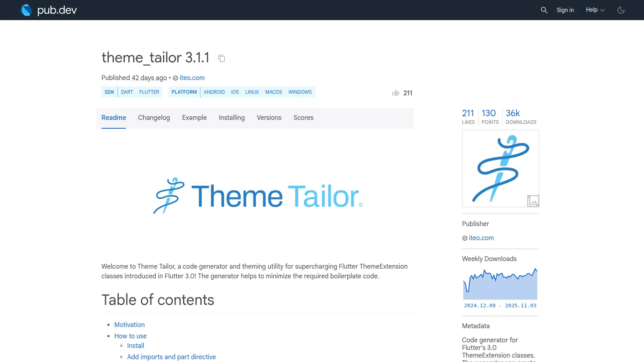Open iteo.com link under Publisher heading
The width and height of the screenshot is (644, 362).
coord(481,238)
